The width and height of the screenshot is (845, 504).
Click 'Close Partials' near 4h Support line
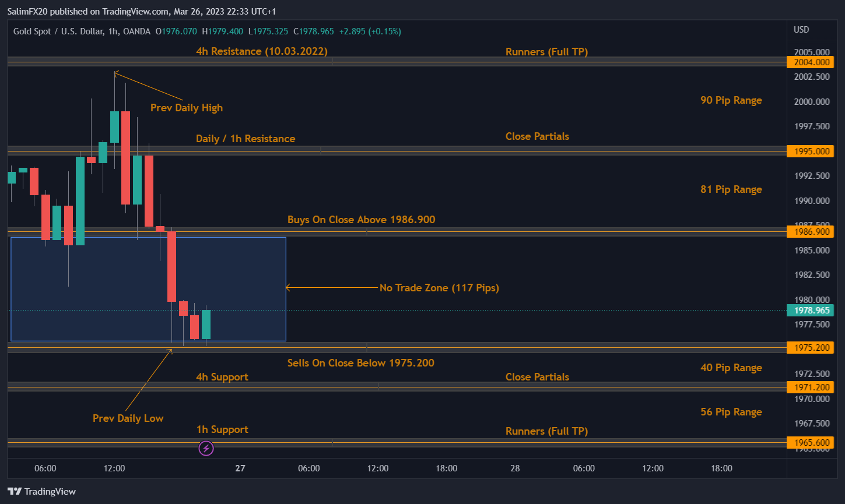[537, 377]
